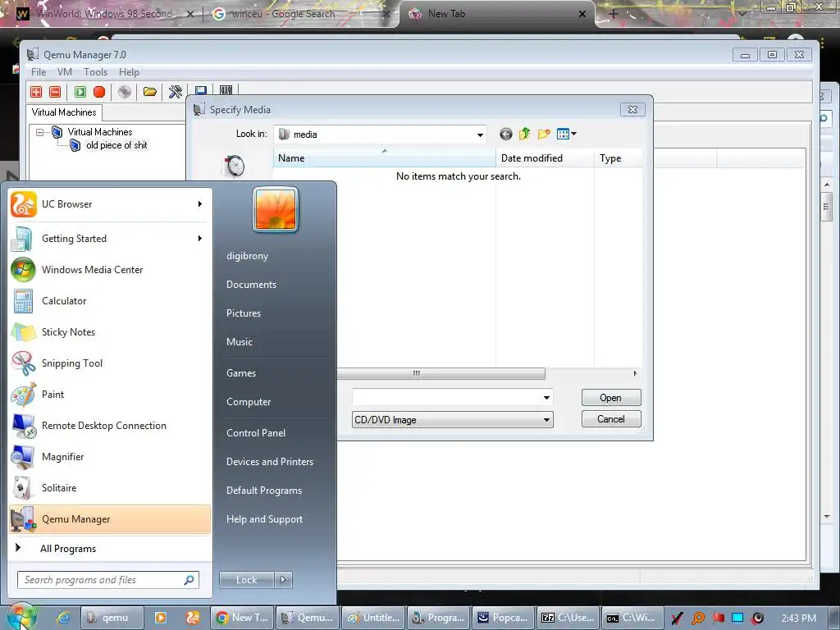The image size is (840, 630).
Task: Open Sticky Notes from the Start menu
Action: point(110,331)
